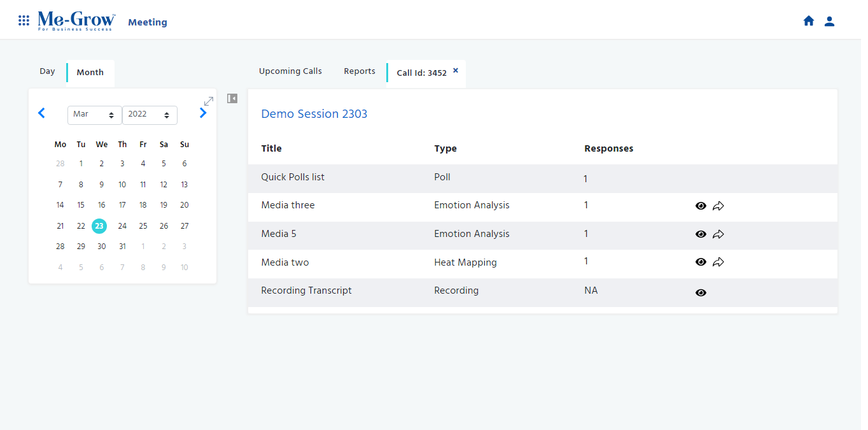The width and height of the screenshot is (868, 430).
Task: View Media two responses using the eye icon
Action: pos(701,262)
